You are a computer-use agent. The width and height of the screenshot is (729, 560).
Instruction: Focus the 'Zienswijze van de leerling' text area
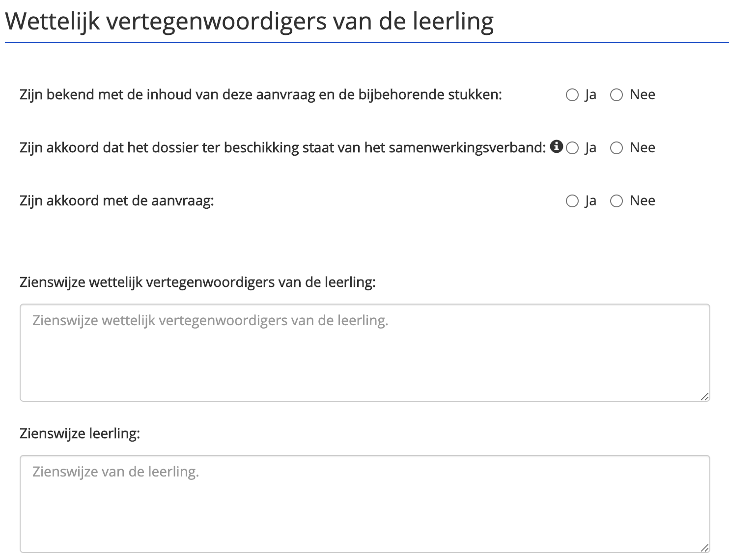365,504
